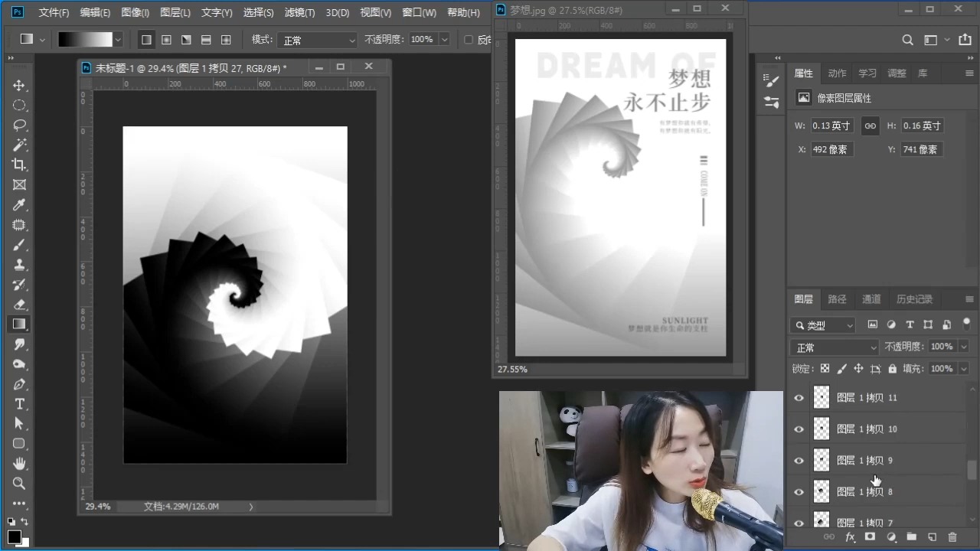
Task: Add a layer style with fx button
Action: click(x=850, y=537)
